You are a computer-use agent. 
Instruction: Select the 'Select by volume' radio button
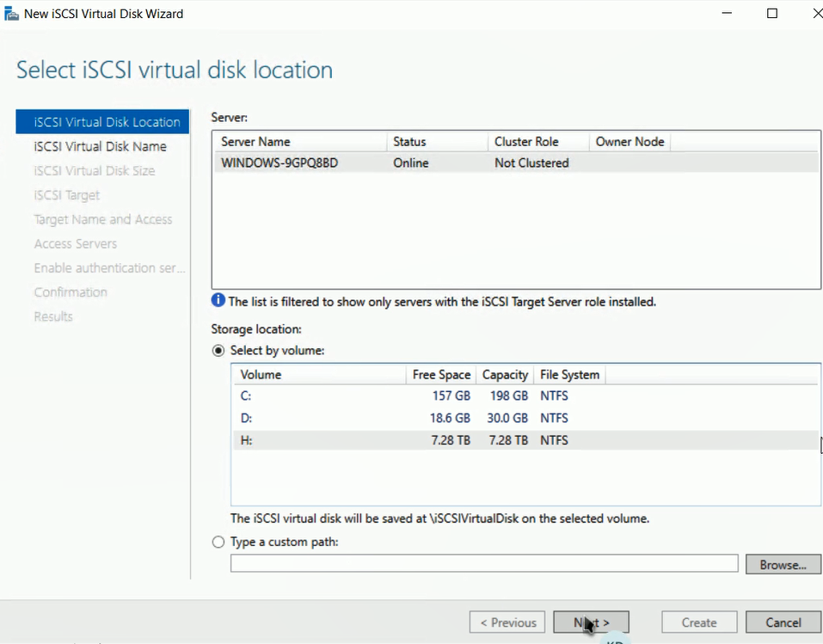click(x=218, y=351)
